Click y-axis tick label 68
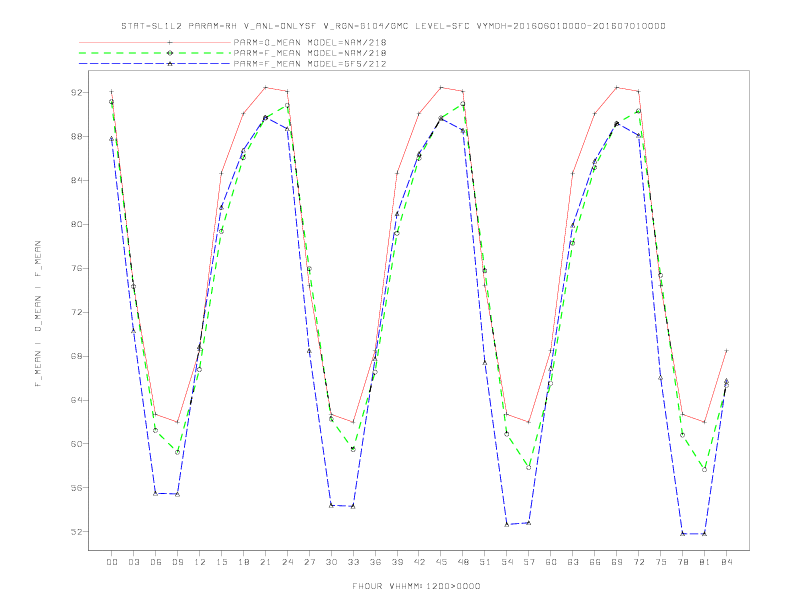Image resolution: width=792 pixels, height=612 pixels. coord(77,356)
